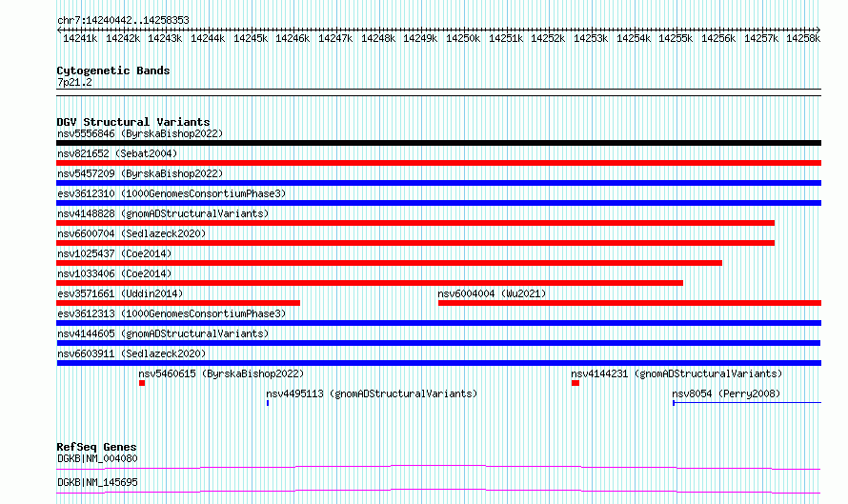Image resolution: width=848 pixels, height=504 pixels.
Task: Click the DGKB|NM_004080 gene track line
Action: point(438,467)
